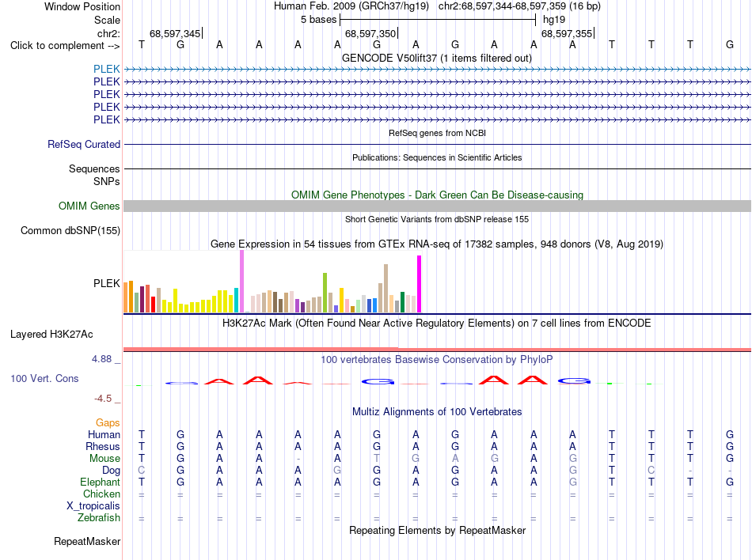
Task: Click PLEK label beside GTEx expression chart
Action: [x=107, y=284]
